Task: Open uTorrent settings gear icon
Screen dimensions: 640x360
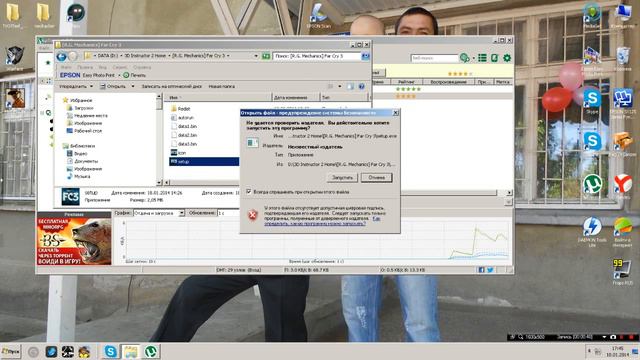Action: (507, 58)
